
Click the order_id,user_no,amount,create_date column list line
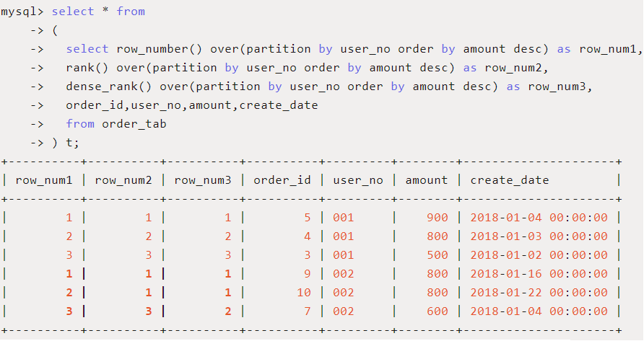(x=192, y=105)
